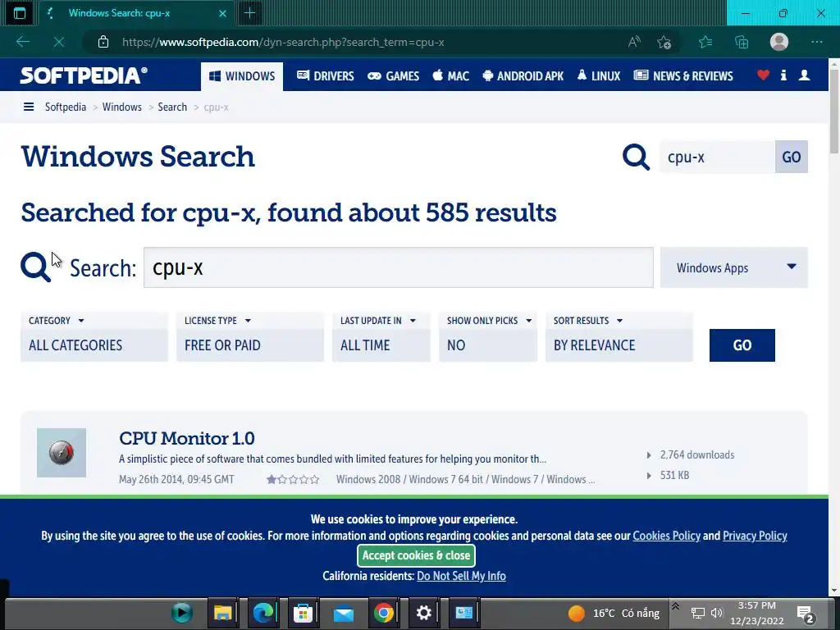This screenshot has height=630, width=840.
Task: Click the 16°C weather widget in taskbar
Action: click(x=614, y=613)
